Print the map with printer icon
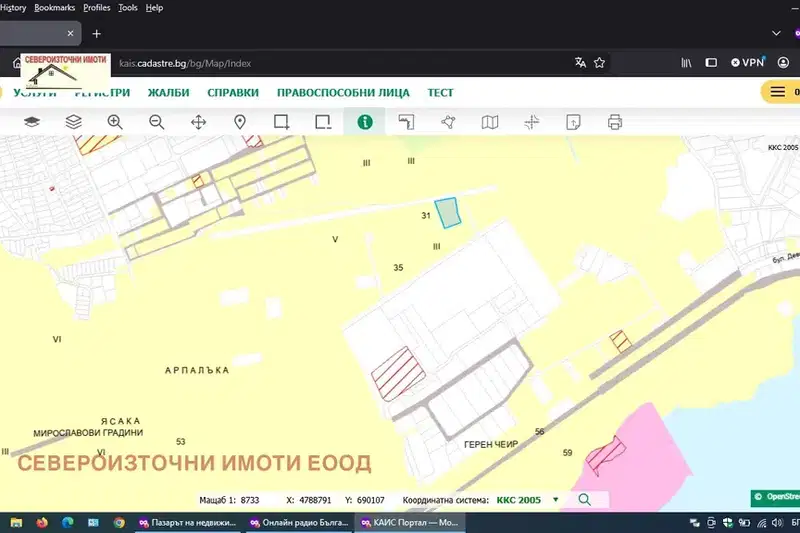 tap(615, 122)
